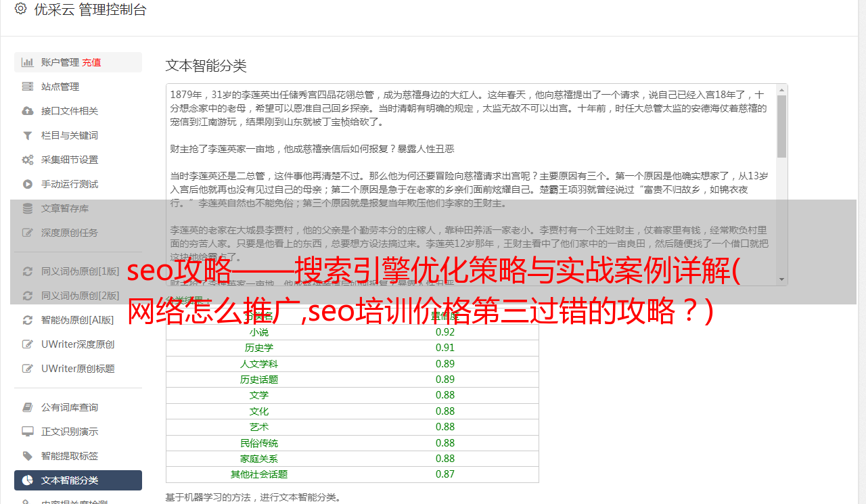Screen dimensions: 866x504
Task: Select the 0.87 confidence value
Action: point(445,474)
